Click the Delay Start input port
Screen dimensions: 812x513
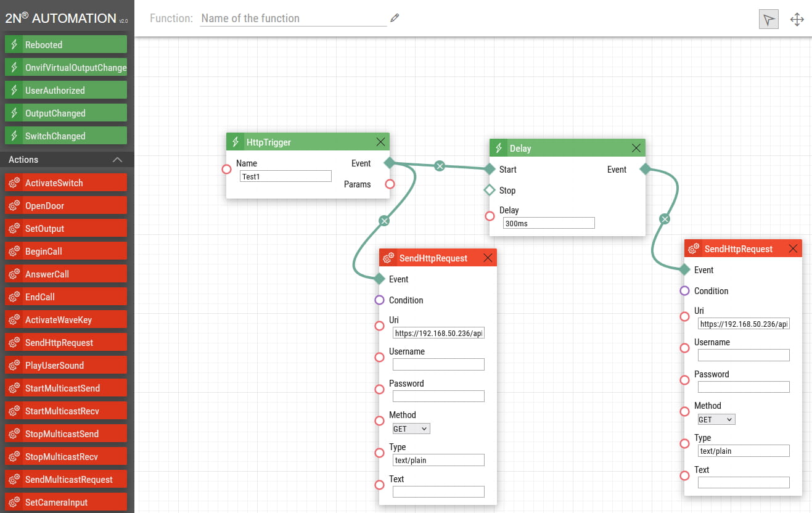click(x=490, y=169)
